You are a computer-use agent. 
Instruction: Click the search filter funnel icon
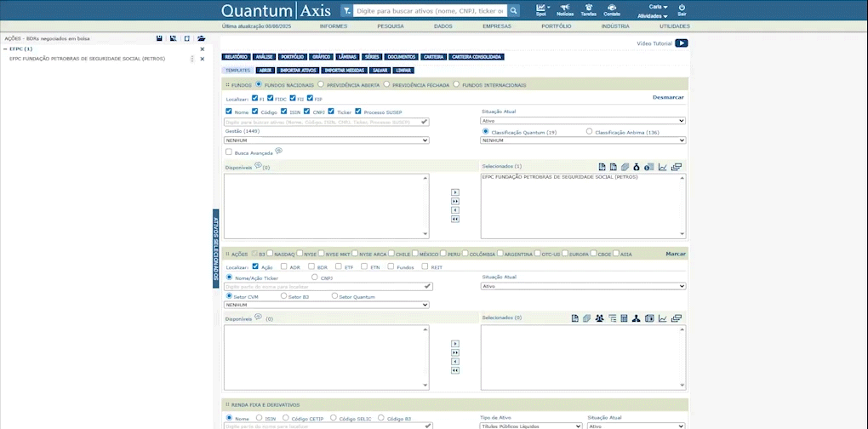(x=346, y=10)
